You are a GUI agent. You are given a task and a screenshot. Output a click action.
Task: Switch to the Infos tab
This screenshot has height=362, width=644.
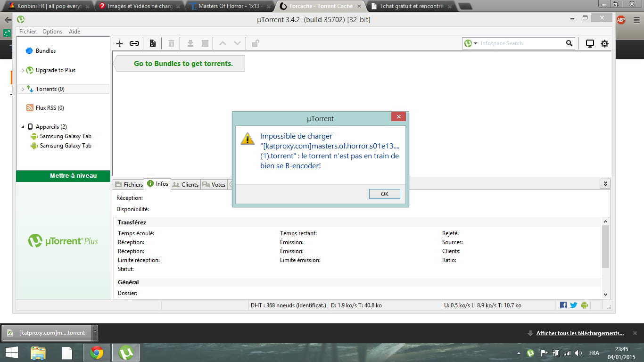coord(157,184)
